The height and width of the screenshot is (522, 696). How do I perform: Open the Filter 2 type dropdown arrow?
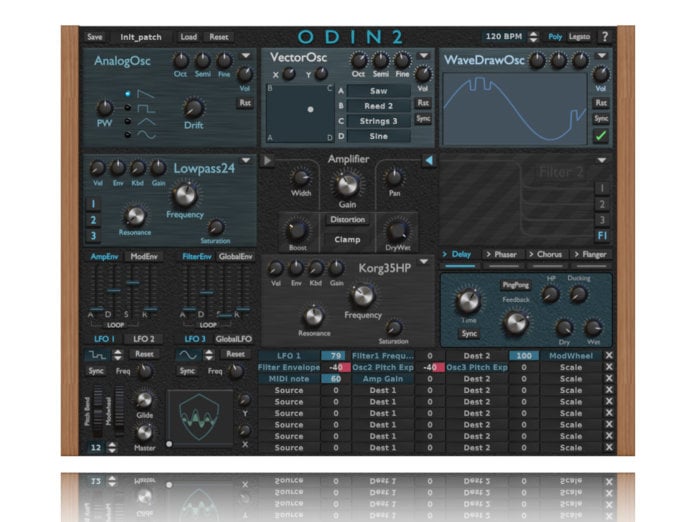pos(601,160)
